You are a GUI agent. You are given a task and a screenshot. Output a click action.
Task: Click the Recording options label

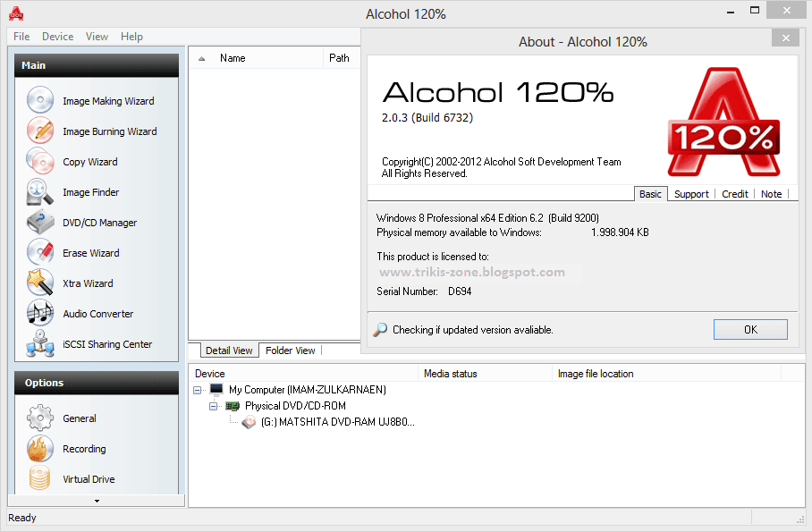(x=84, y=449)
